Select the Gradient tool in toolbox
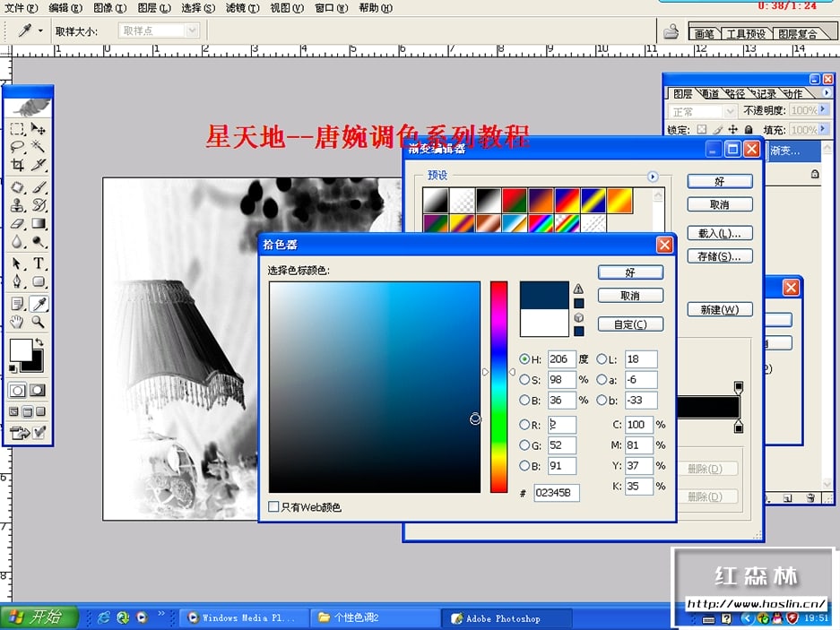This screenshot has height=630, width=840. click(38, 223)
